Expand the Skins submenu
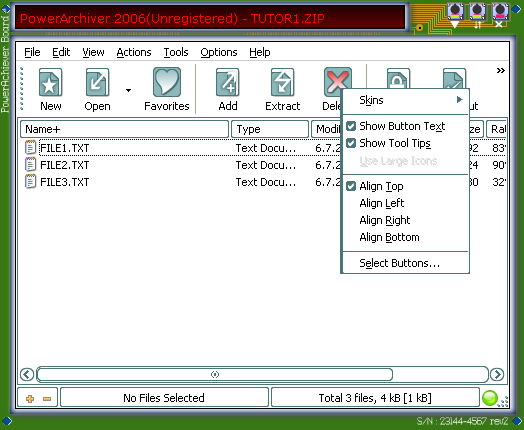 (406, 100)
